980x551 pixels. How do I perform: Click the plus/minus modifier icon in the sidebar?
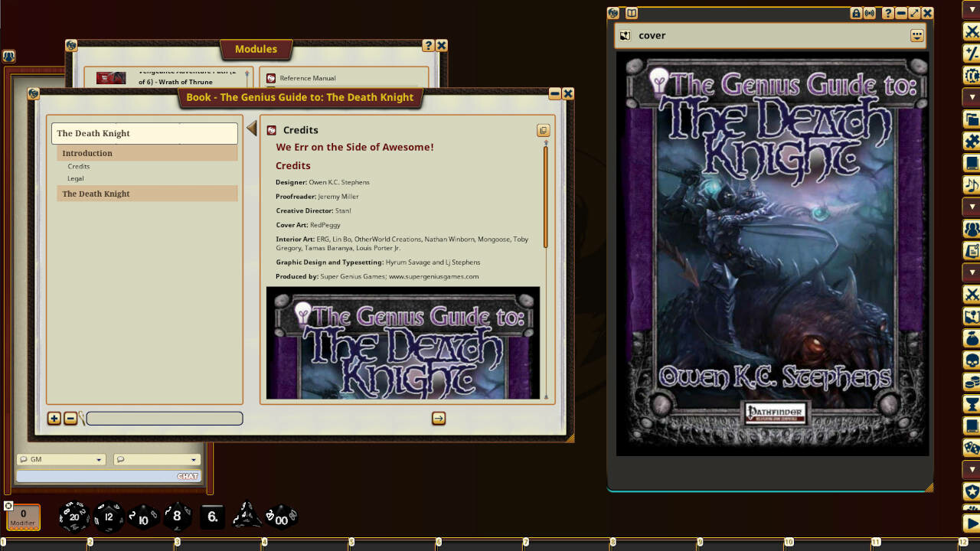pos(970,54)
